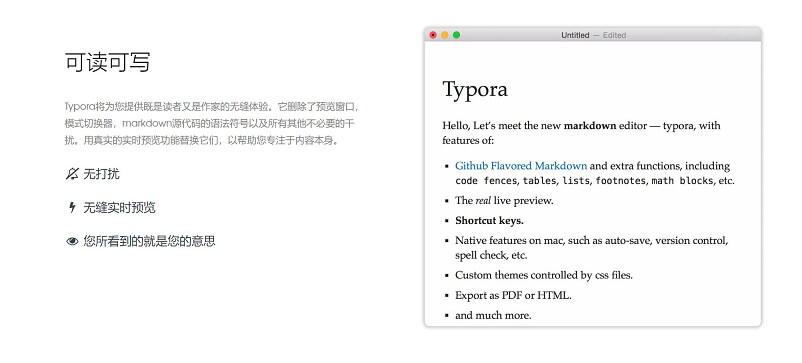802x363 pixels.
Task: Click the 'The real live preview.' list item
Action: (x=504, y=201)
